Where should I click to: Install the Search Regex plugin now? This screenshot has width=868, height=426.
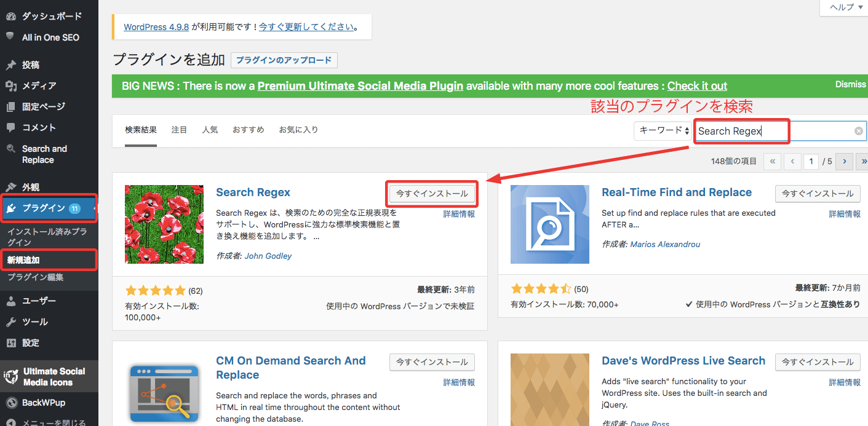coord(432,194)
